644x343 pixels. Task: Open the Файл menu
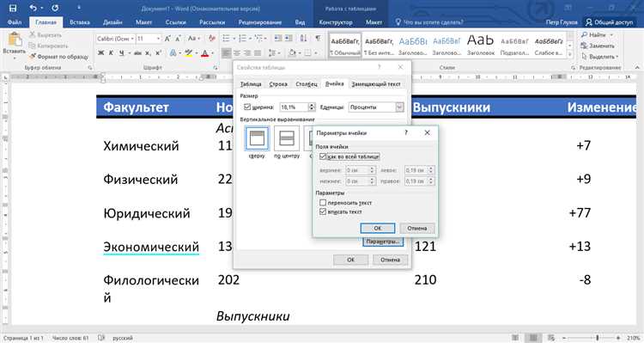[15, 22]
